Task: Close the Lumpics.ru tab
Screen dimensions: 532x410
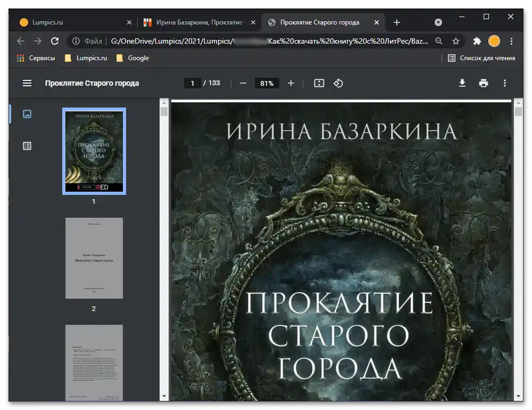Action: click(129, 22)
